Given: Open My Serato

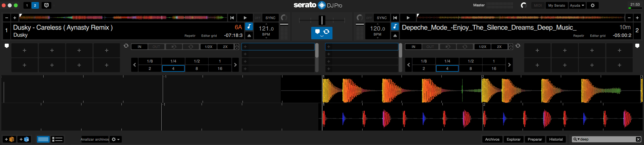Looking at the screenshot, I should 556,5.
